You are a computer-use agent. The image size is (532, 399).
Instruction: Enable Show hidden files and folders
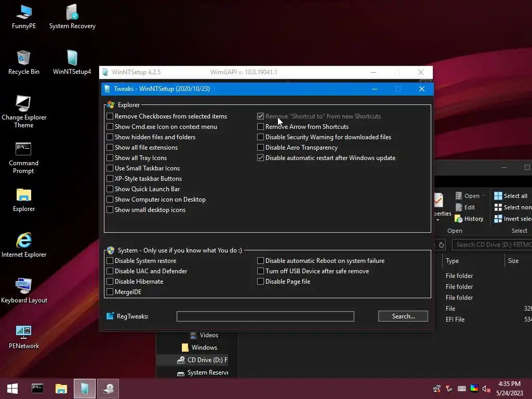pos(110,137)
